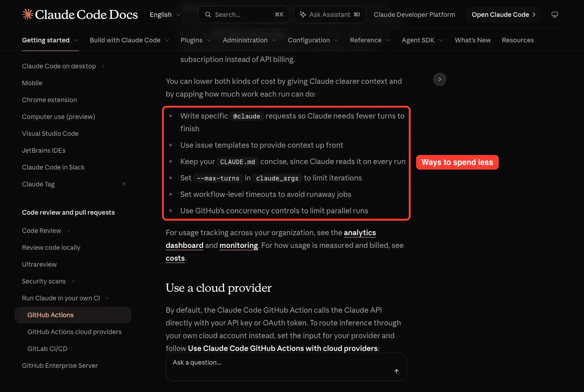This screenshot has width=584, height=392.
Task: Select Mobile in the sidebar
Action: coord(32,83)
